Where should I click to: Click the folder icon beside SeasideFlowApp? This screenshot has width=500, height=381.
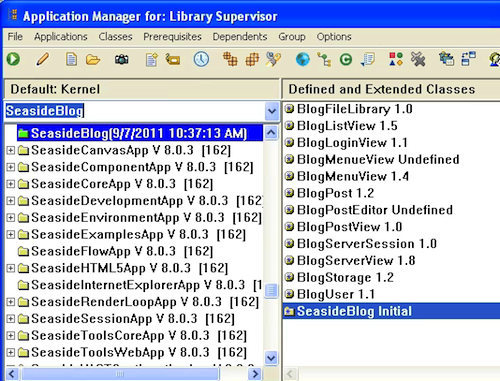pyautogui.click(x=23, y=251)
